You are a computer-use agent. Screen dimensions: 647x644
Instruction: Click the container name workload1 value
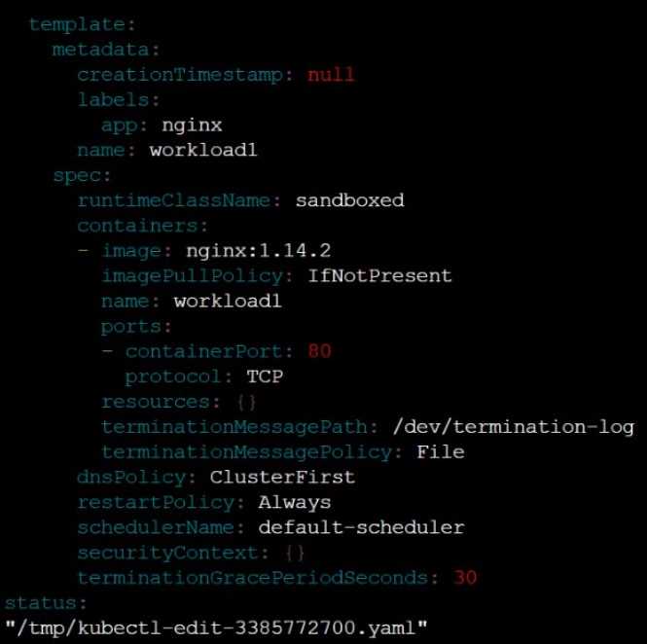click(x=228, y=302)
